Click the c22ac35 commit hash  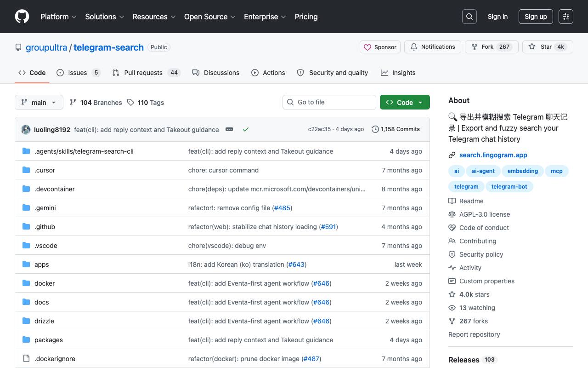tap(319, 129)
